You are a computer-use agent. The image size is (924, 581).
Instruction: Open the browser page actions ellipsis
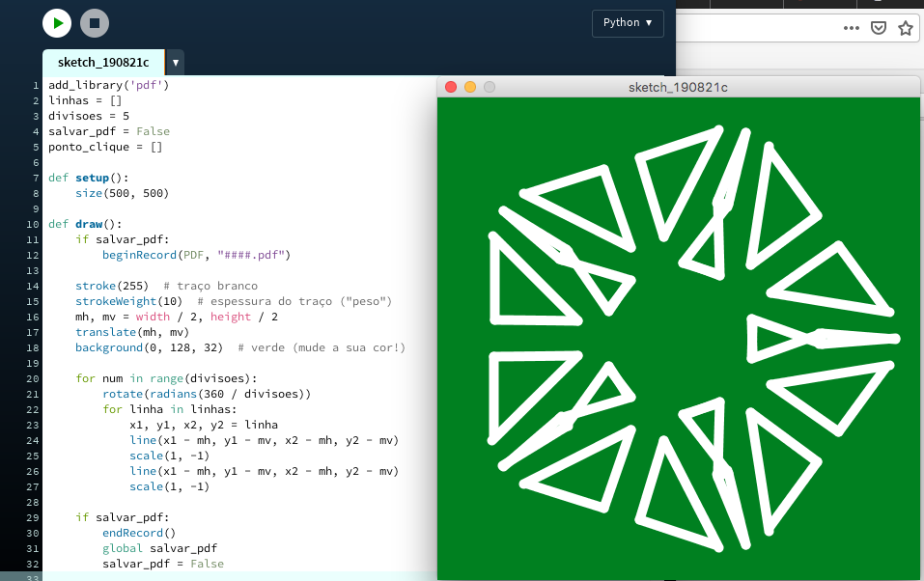851,28
